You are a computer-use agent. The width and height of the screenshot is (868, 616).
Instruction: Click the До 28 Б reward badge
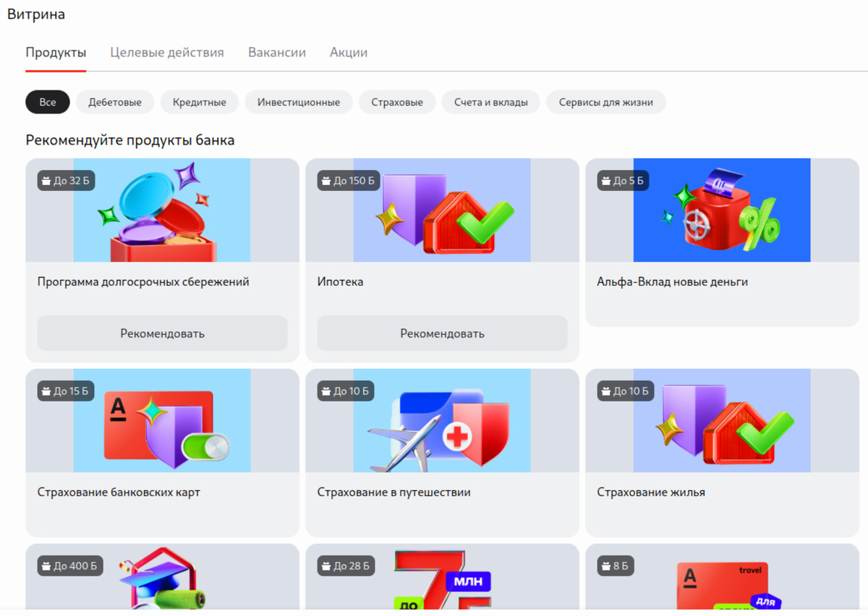[x=347, y=565]
